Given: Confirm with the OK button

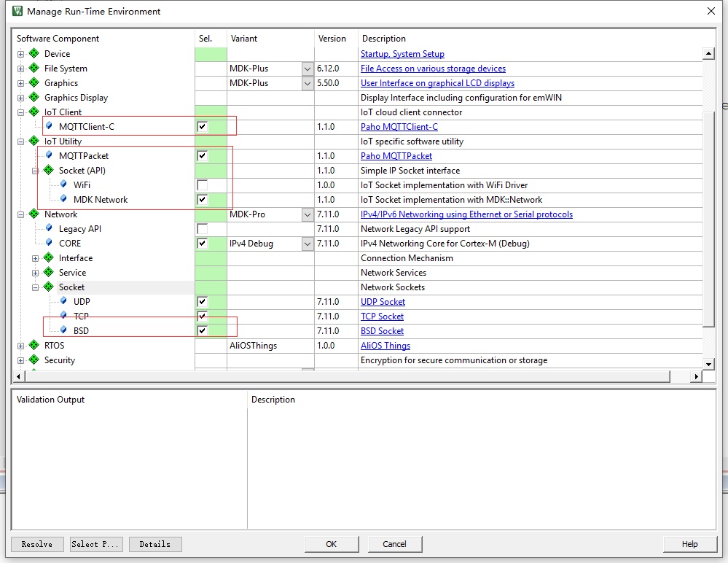Looking at the screenshot, I should [332, 544].
